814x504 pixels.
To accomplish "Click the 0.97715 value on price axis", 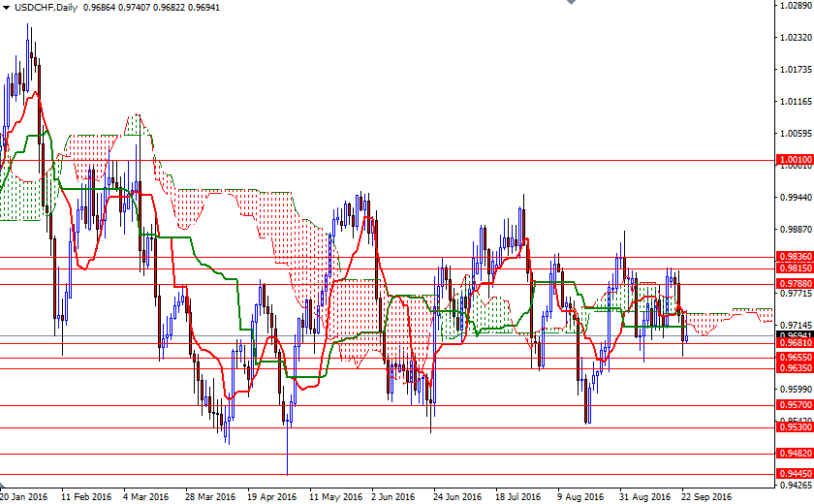I will pos(796,294).
